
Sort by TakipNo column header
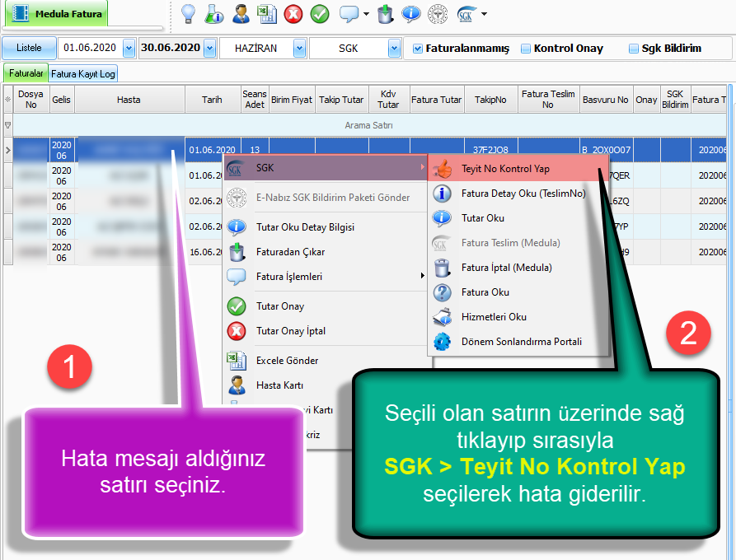tap(490, 100)
